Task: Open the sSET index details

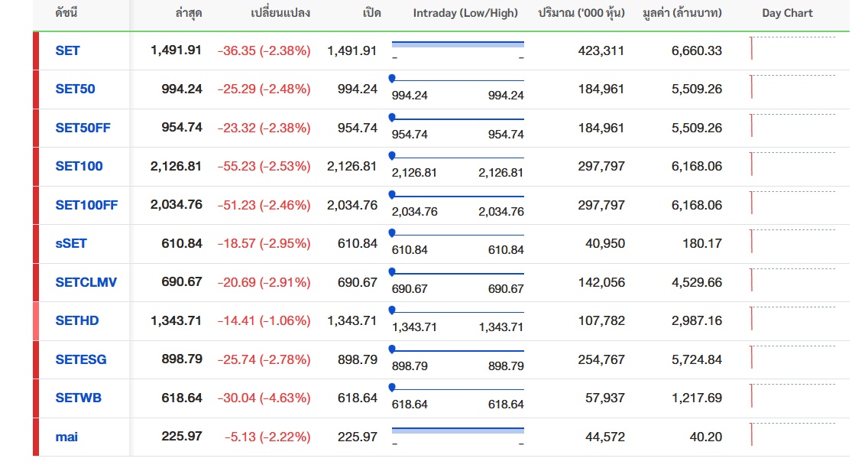Action: (71, 243)
